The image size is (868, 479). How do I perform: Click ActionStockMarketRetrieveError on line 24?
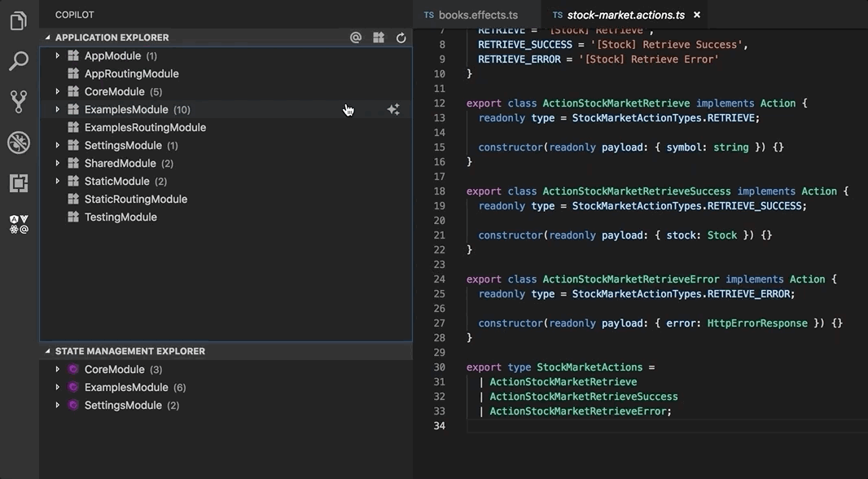tap(631, 279)
